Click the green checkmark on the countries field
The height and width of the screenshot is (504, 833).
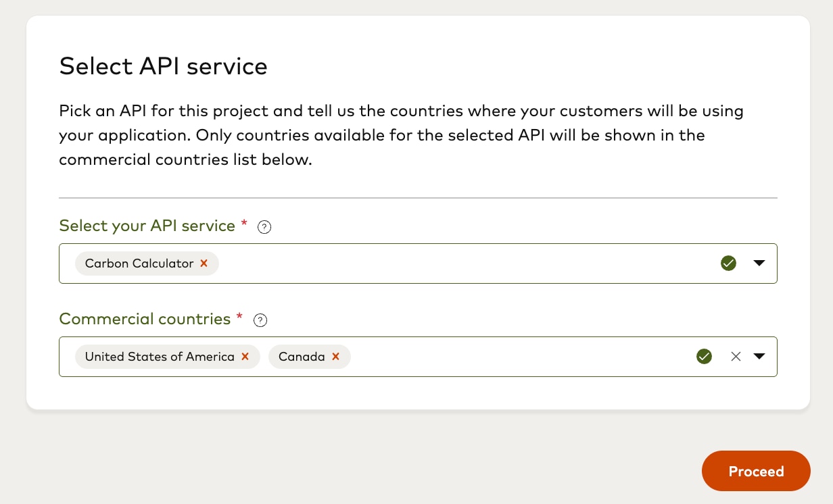[704, 356]
